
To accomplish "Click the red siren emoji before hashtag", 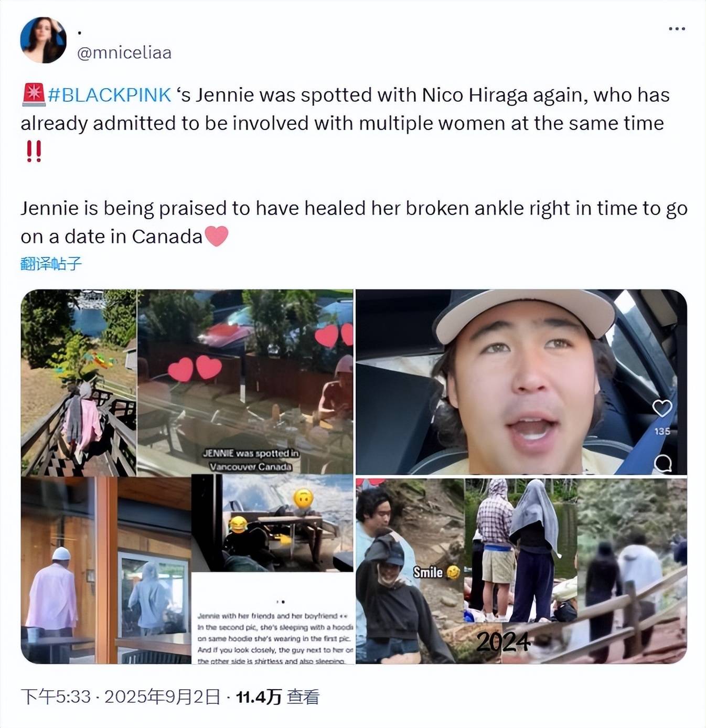I will tap(34, 95).
